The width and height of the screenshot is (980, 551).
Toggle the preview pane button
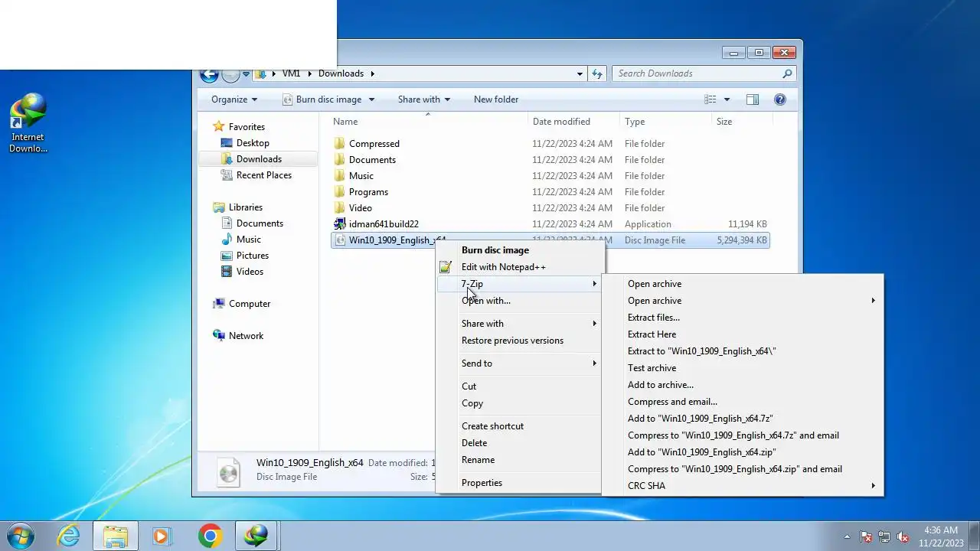753,99
